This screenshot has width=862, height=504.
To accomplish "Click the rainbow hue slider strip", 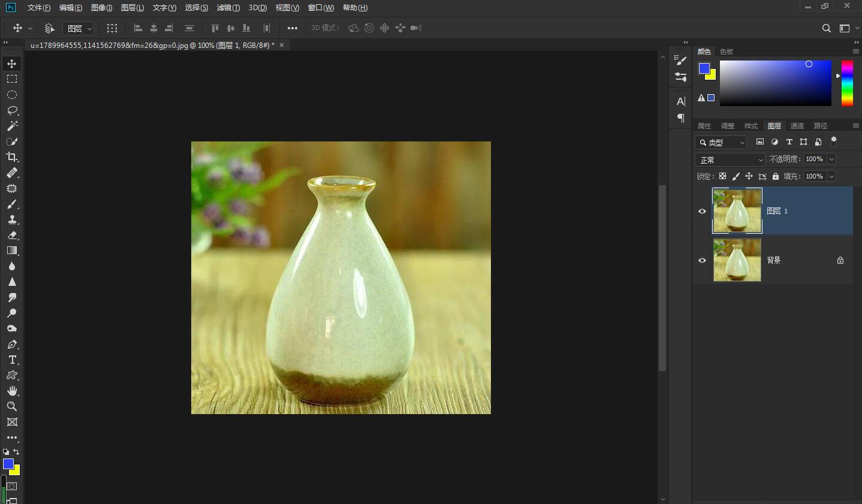I will click(x=847, y=83).
